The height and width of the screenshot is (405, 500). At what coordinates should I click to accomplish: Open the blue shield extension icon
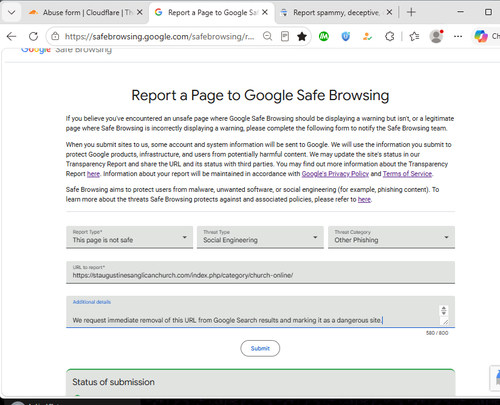click(x=346, y=36)
